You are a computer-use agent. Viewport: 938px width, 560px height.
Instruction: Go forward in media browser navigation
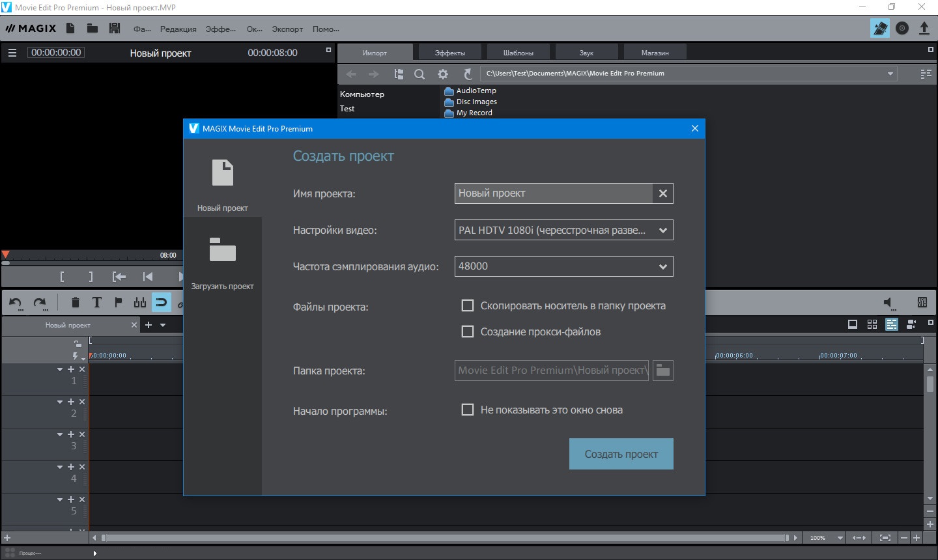(374, 74)
